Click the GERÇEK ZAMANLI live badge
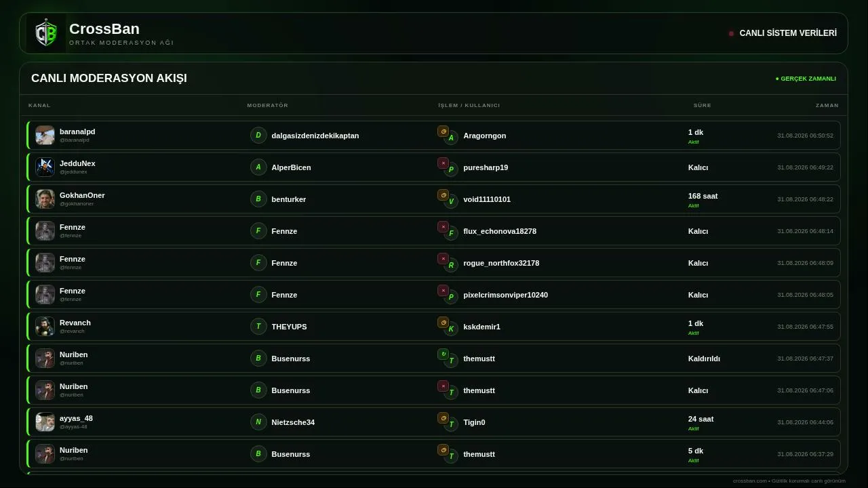This screenshot has height=488, width=868. 806,79
